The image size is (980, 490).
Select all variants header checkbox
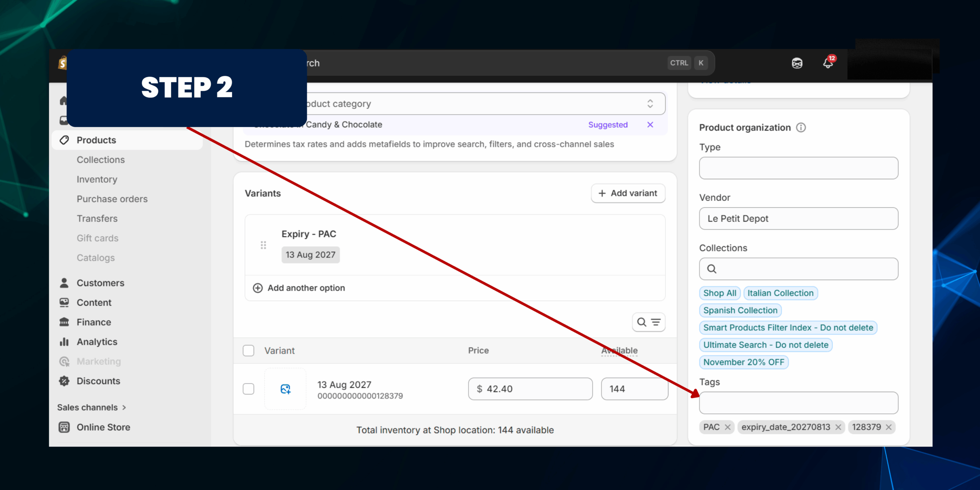point(248,351)
